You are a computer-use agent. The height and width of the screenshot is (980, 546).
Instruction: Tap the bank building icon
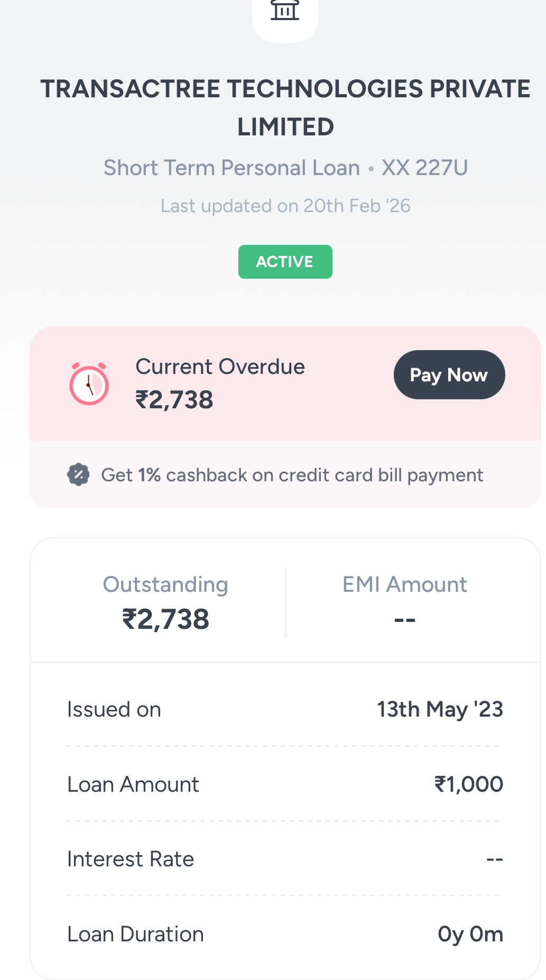click(285, 11)
